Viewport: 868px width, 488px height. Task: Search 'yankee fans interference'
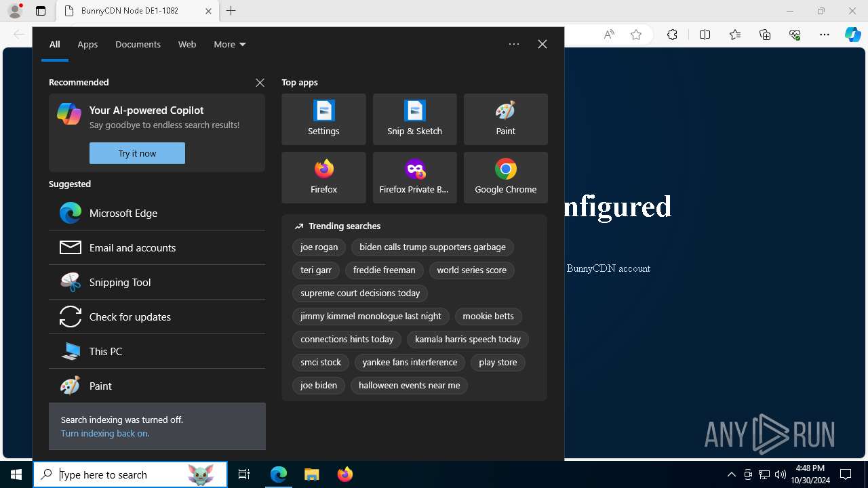410,363
